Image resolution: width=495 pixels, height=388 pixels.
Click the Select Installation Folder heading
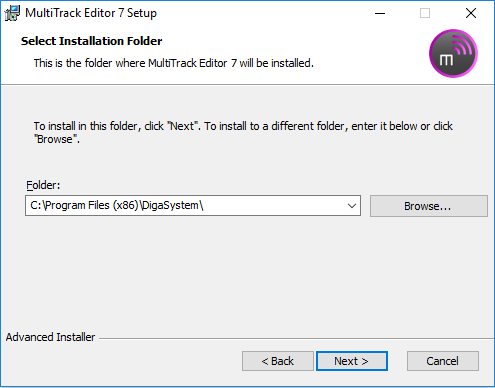92,41
